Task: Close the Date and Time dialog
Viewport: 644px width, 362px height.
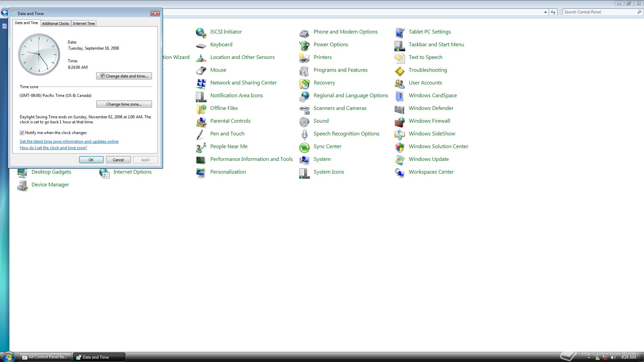Action: click(x=155, y=13)
